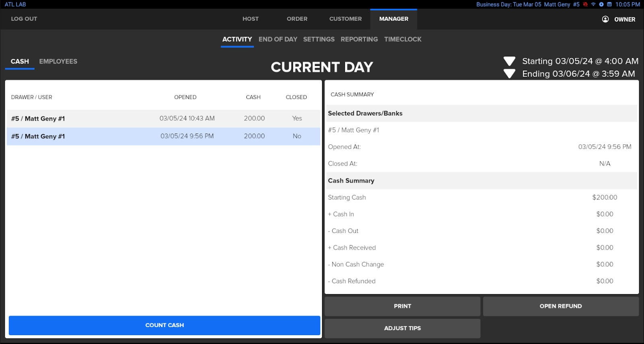Switch to Host view
Screen dimensions: 644x344
coord(250,19)
